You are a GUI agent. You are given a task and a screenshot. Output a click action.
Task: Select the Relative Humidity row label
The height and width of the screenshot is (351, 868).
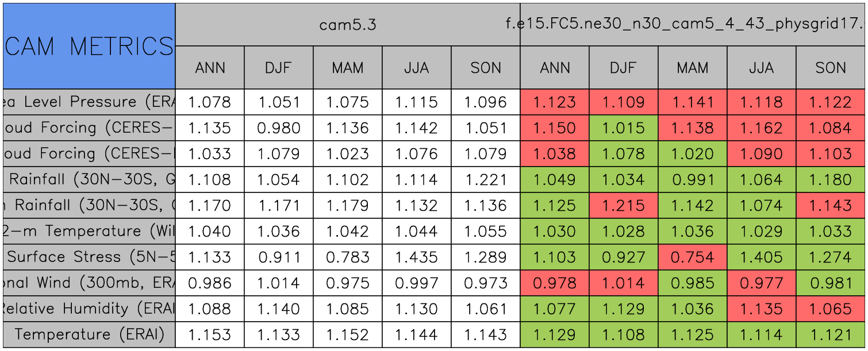pos(89,309)
